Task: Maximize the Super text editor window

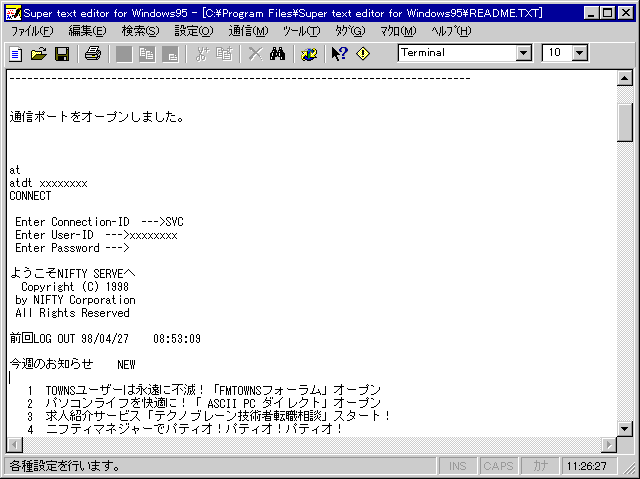Action: click(x=607, y=13)
